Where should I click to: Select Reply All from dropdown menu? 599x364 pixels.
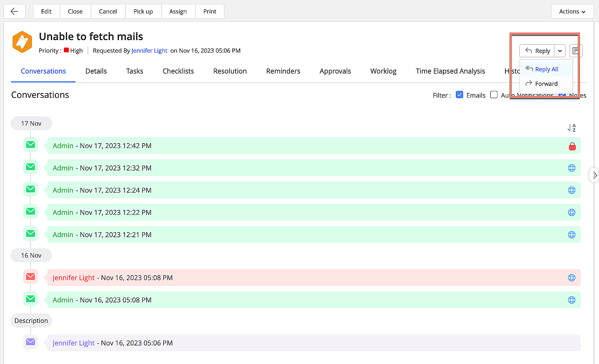[x=546, y=69]
